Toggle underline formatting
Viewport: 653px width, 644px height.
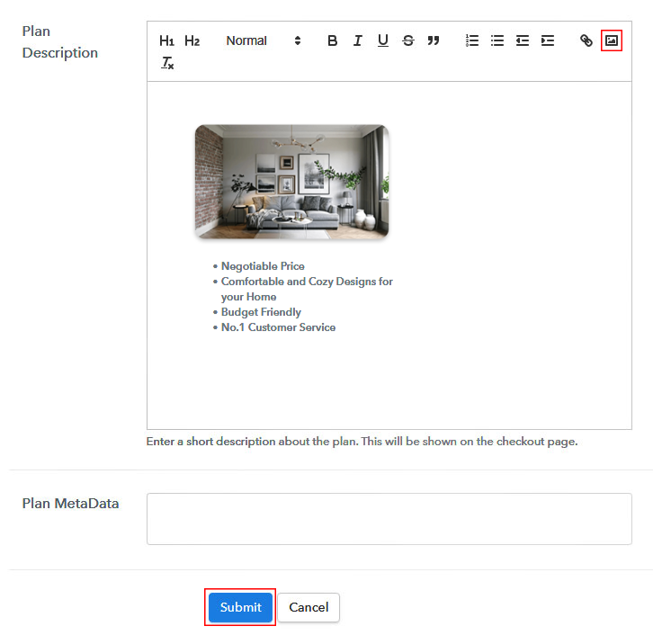pos(383,40)
